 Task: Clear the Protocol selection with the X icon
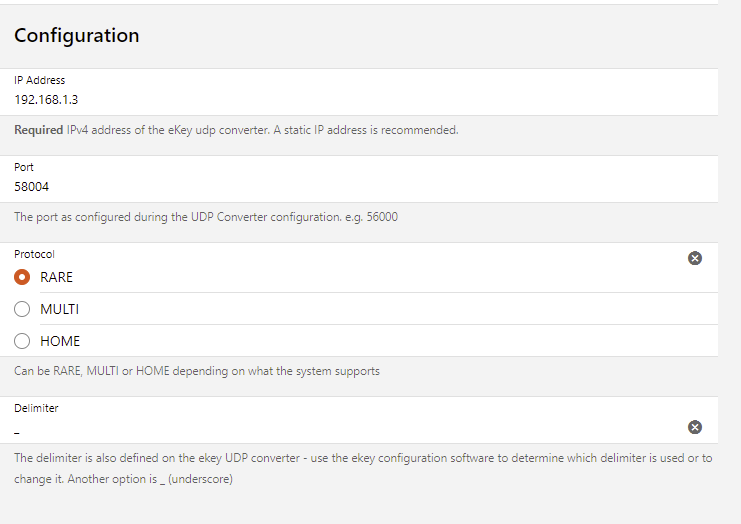695,258
